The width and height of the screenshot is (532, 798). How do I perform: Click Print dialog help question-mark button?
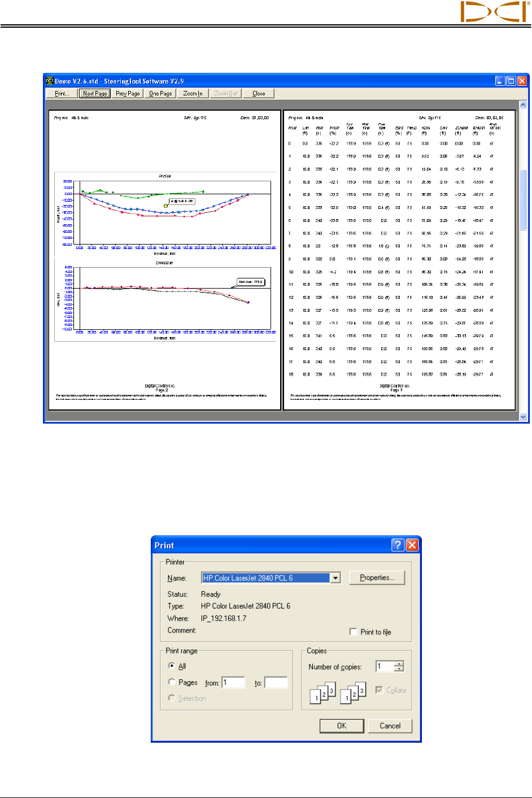(398, 545)
